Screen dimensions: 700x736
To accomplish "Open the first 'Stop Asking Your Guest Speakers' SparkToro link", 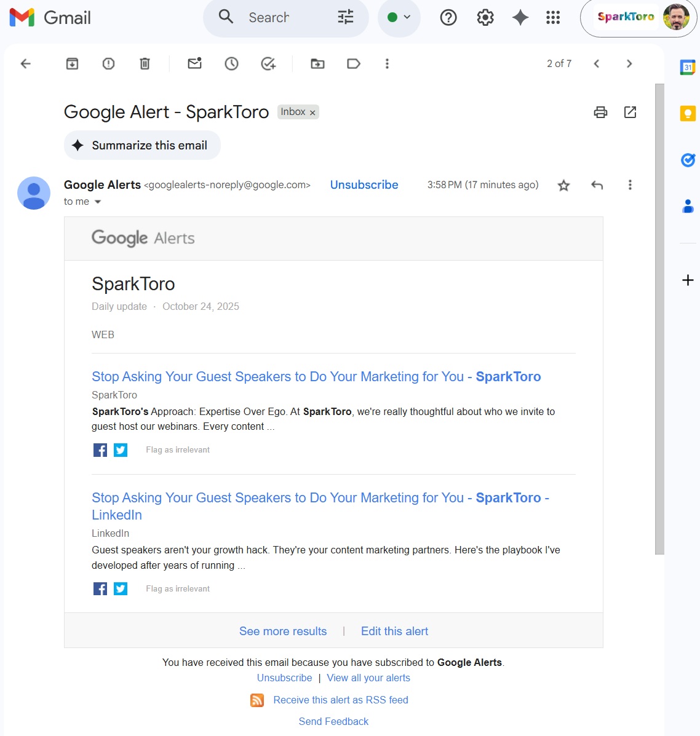I will [316, 376].
